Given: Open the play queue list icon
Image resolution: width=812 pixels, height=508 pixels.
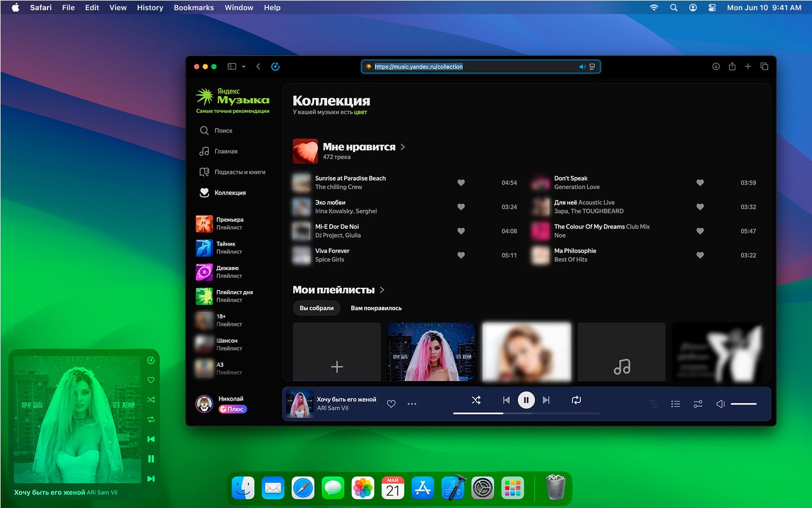Looking at the screenshot, I should coord(676,404).
